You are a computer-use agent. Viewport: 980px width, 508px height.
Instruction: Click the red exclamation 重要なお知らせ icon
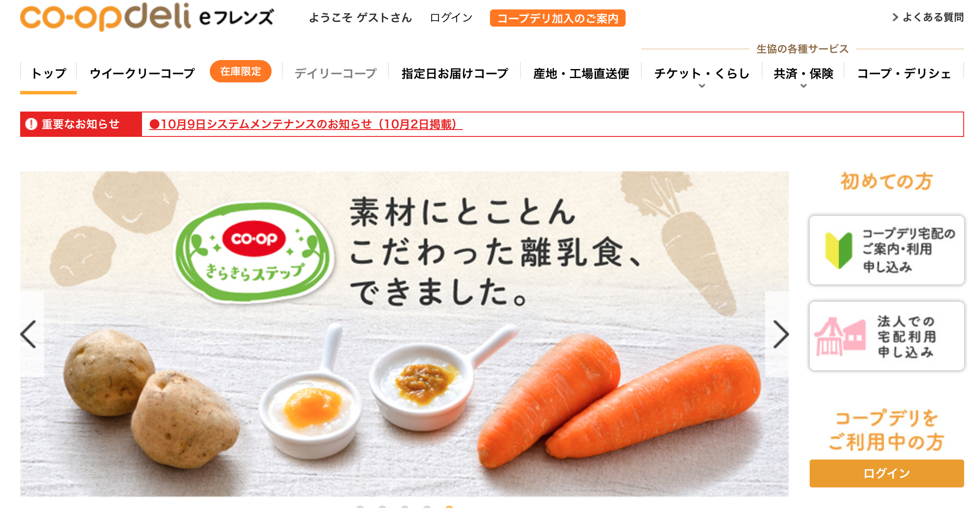click(x=31, y=124)
